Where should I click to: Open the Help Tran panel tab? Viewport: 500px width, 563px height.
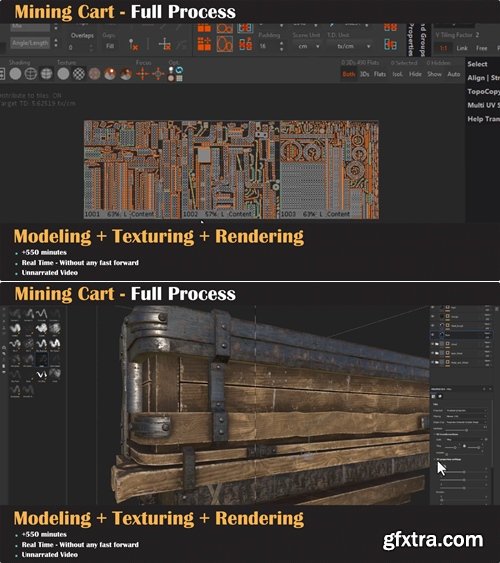point(483,119)
